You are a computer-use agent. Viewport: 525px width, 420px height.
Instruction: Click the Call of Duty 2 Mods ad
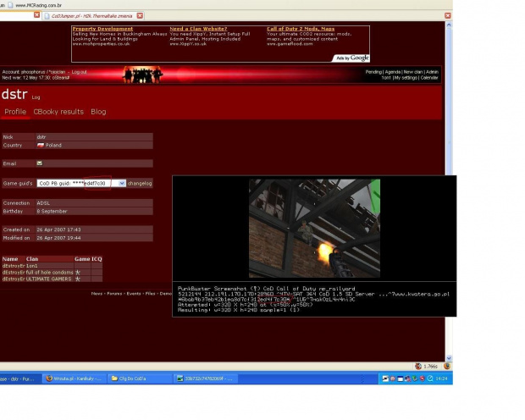[x=301, y=29]
